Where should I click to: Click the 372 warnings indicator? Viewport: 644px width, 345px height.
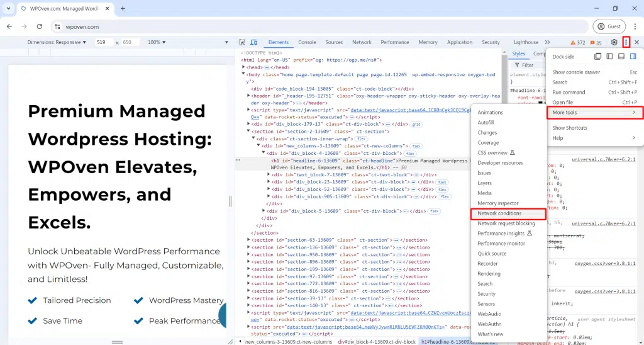(x=578, y=42)
